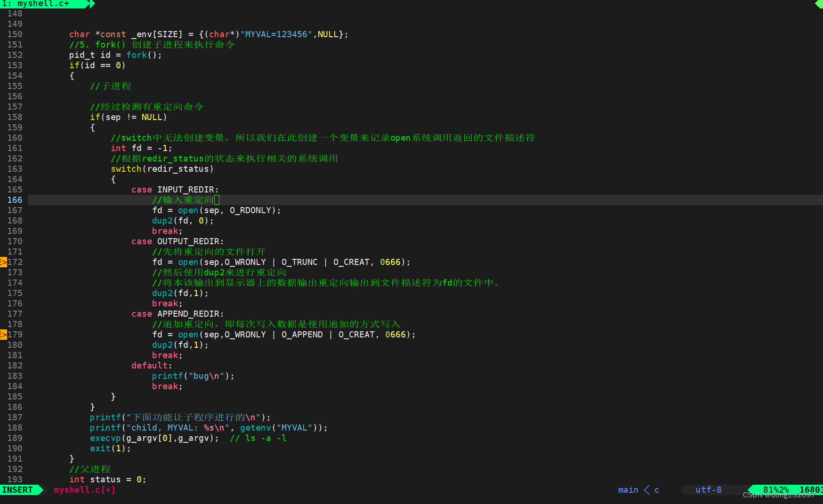Click the "MYVAL=123456" string literal

tap(276, 34)
